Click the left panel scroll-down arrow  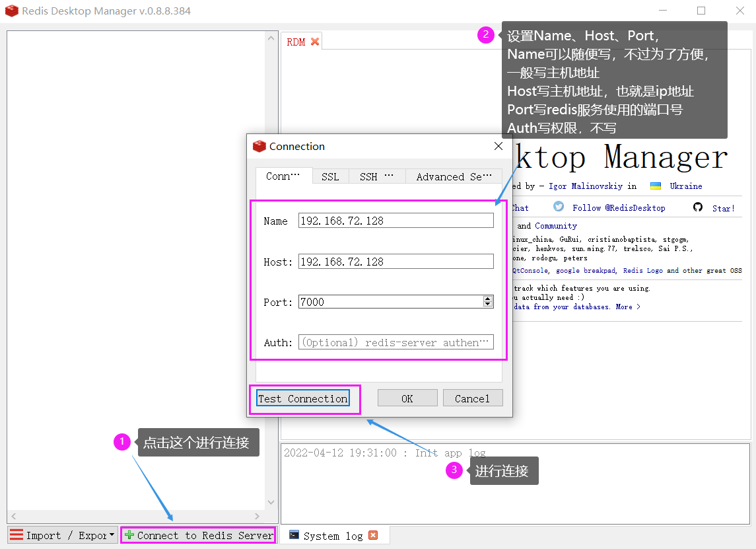coord(271,502)
